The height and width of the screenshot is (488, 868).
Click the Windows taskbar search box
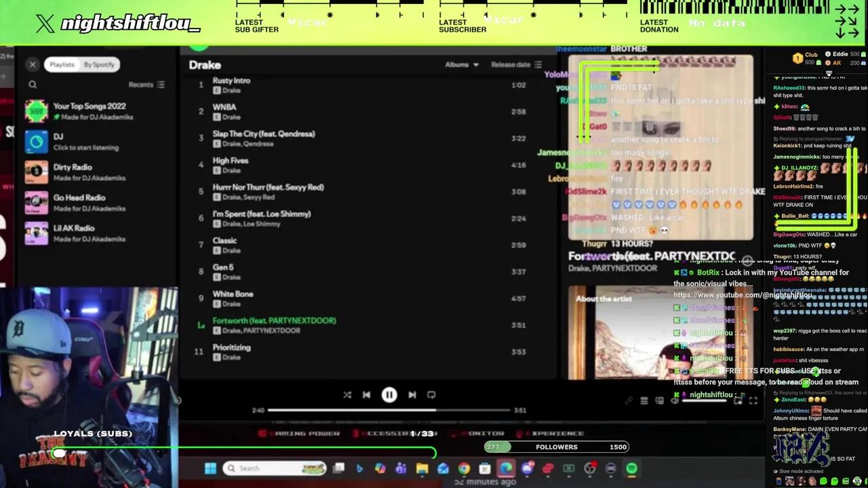tap(275, 468)
